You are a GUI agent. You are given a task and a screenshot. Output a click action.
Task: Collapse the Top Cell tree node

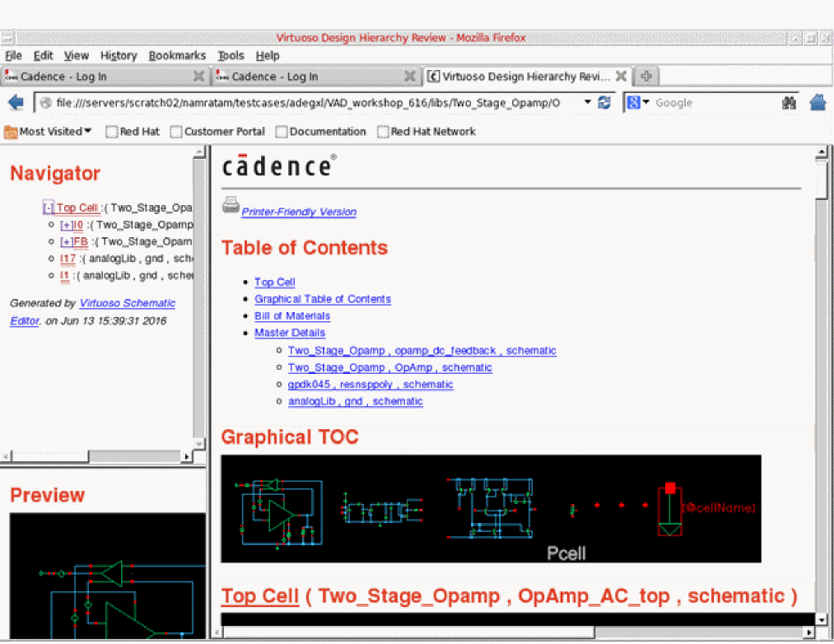(x=48, y=208)
